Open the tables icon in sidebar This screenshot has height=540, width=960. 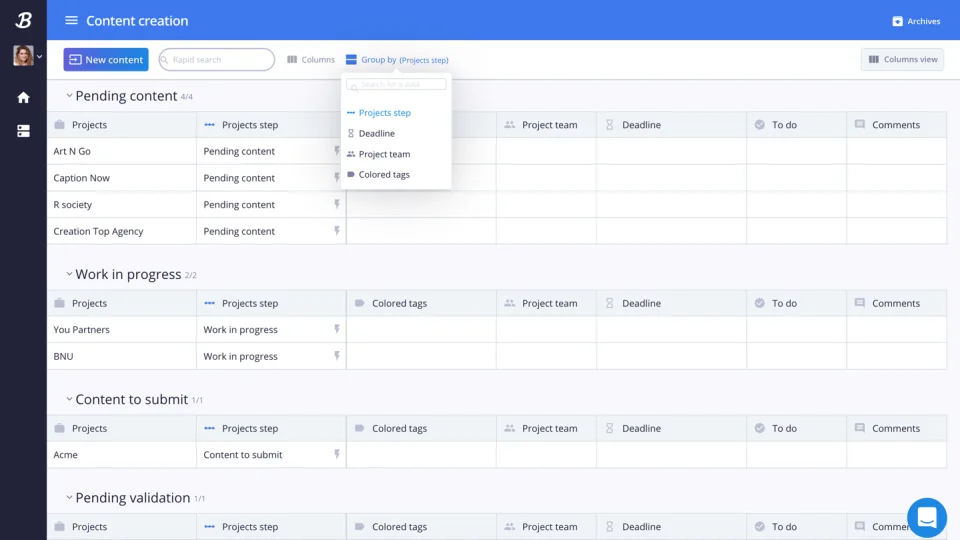click(x=23, y=131)
